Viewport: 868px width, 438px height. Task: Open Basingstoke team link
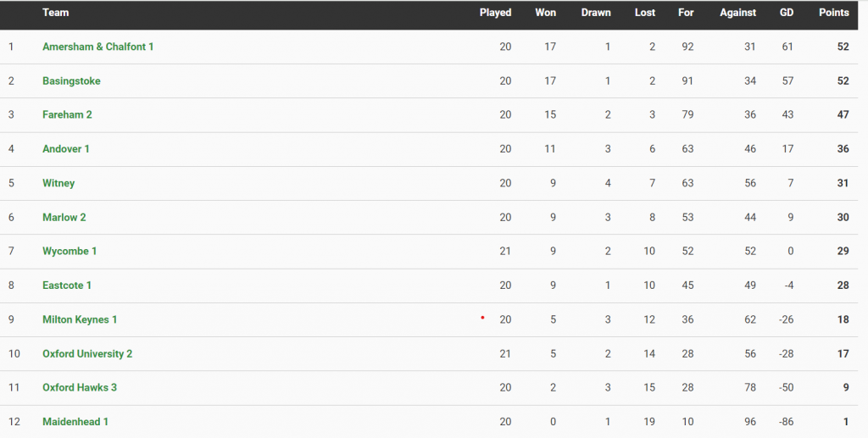click(71, 80)
